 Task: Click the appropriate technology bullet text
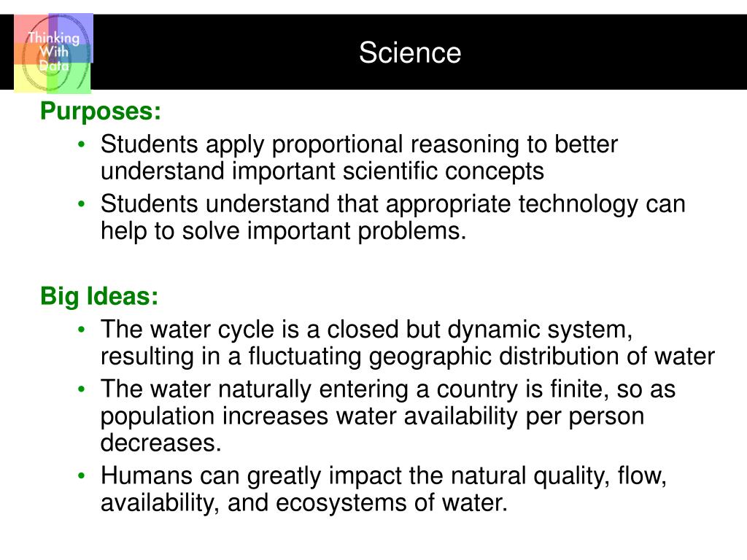[393, 217]
